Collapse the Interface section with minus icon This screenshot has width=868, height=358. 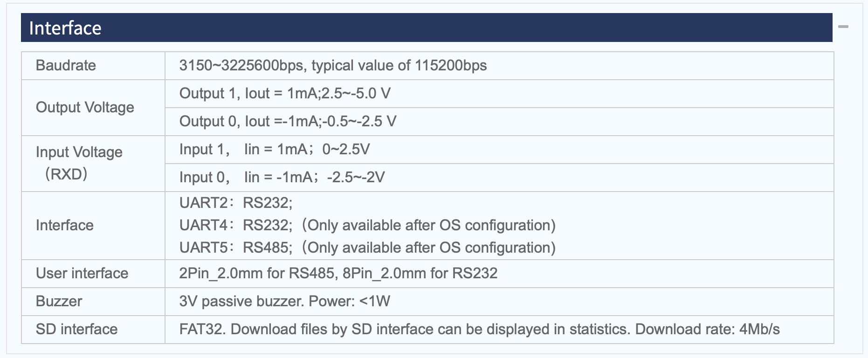[843, 27]
